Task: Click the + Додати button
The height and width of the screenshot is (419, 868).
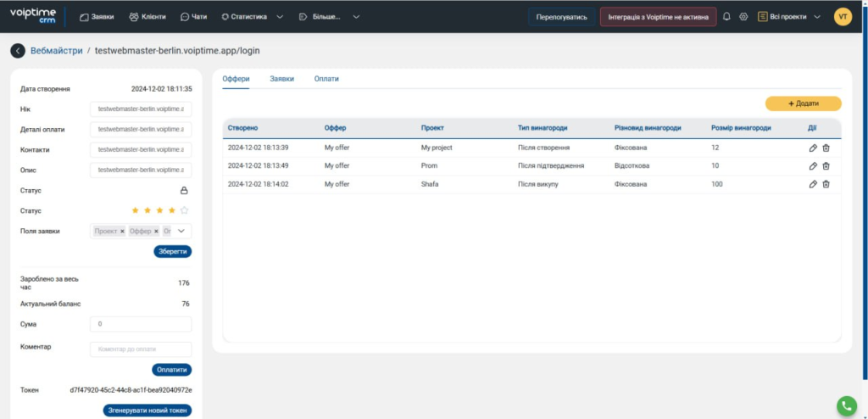Action: click(804, 103)
